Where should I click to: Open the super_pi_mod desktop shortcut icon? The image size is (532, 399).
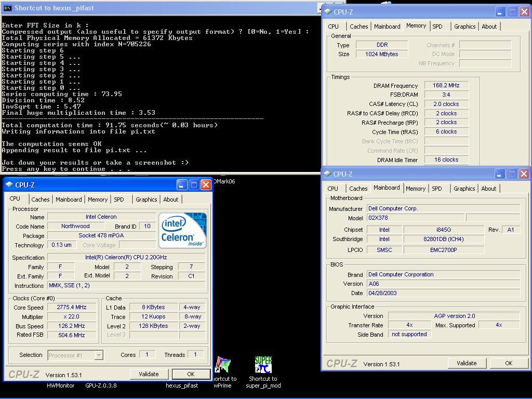(x=263, y=365)
